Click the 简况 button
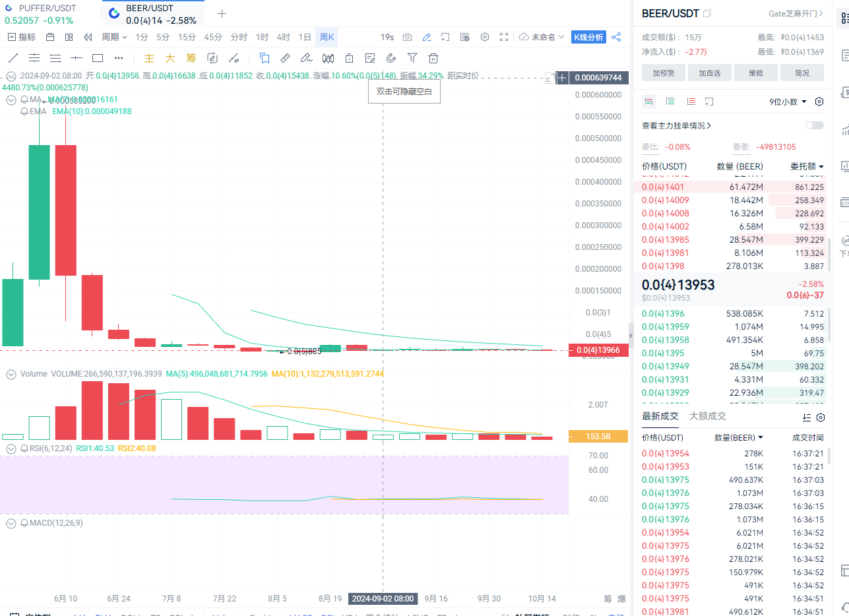This screenshot has width=849, height=616. click(x=802, y=73)
